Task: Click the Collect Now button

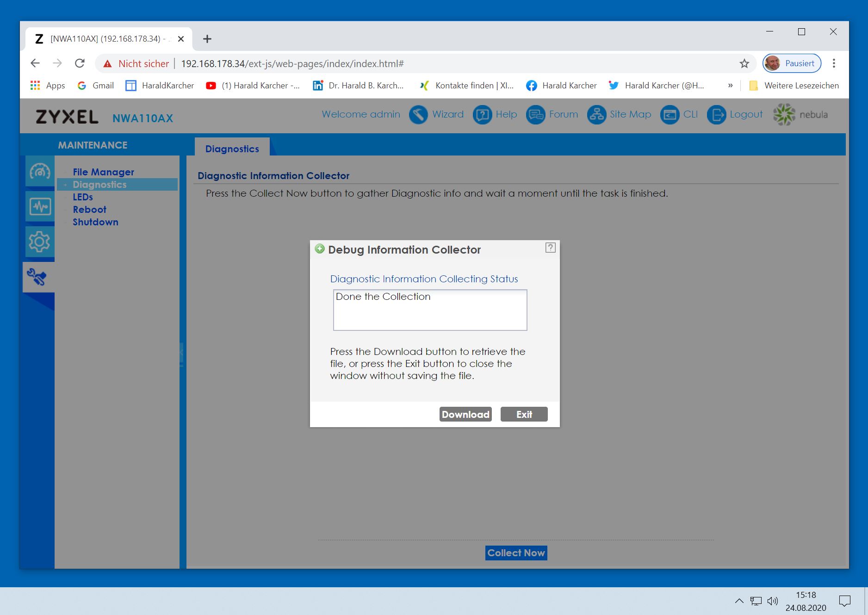Action: click(516, 553)
